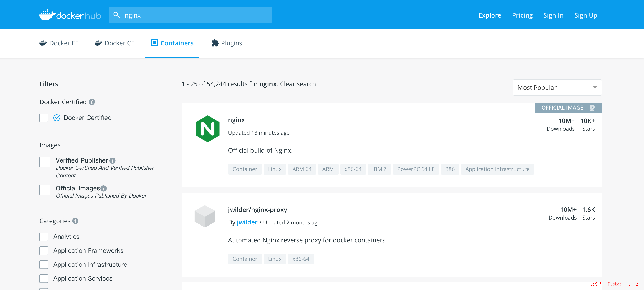Screen dimensions: 644x290
Task: Click the Containers box icon
Action: click(154, 43)
